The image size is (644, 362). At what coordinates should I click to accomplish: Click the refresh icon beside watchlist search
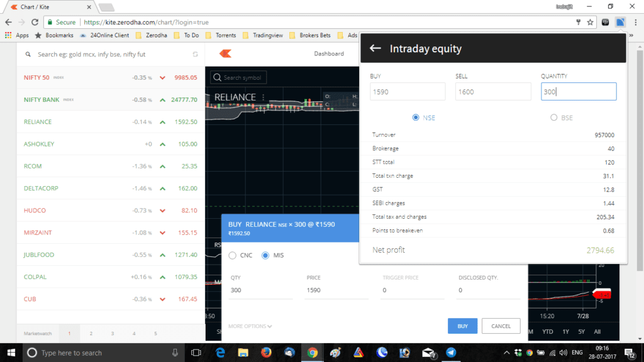(195, 54)
